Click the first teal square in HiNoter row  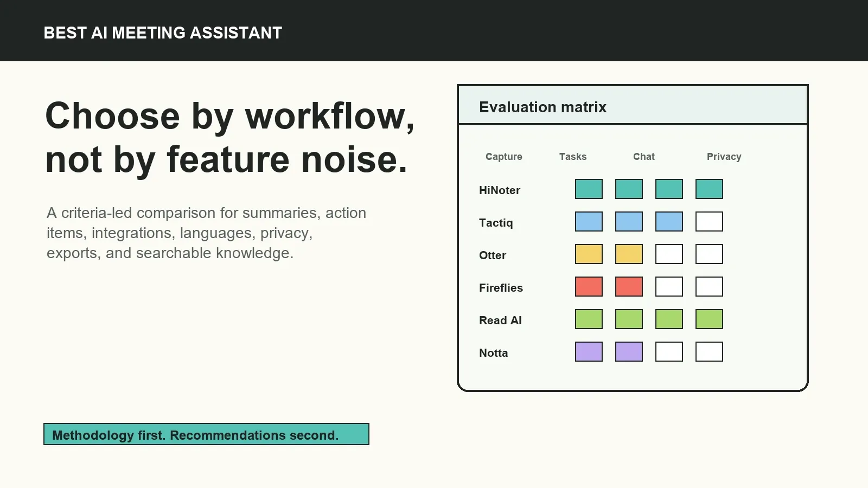point(589,189)
